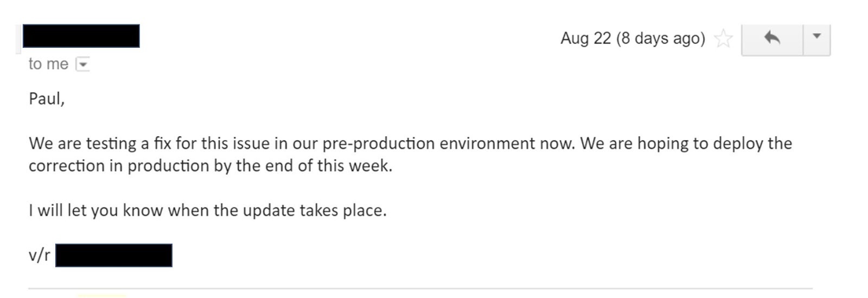Image resolution: width=868 pixels, height=298 pixels.
Task: Click the horizontal divider below the message
Action: pos(420,289)
